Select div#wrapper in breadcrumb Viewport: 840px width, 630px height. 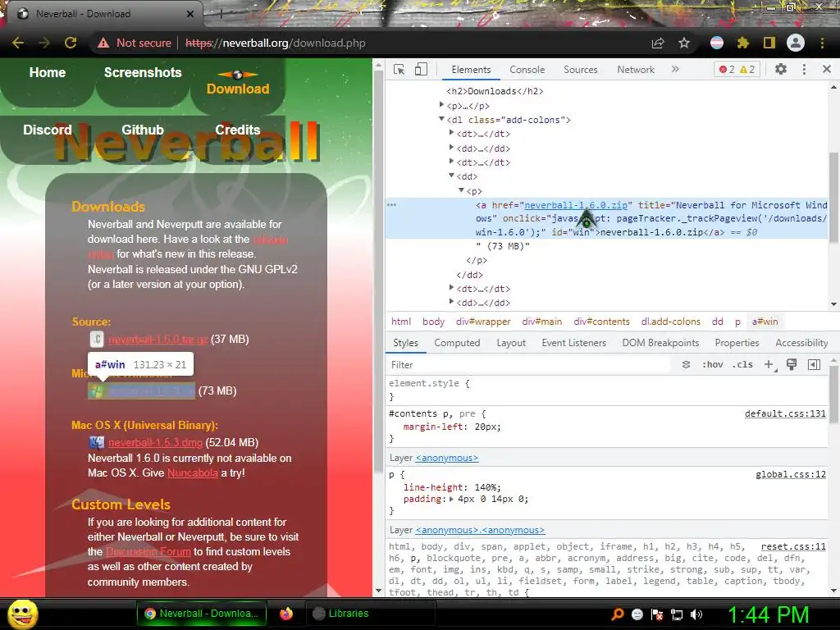coord(483,322)
